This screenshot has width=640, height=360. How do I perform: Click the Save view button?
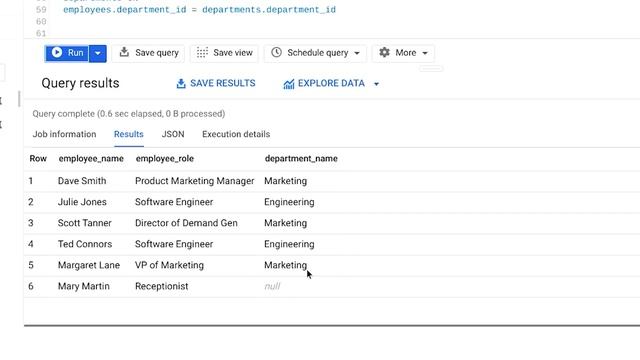tap(224, 53)
